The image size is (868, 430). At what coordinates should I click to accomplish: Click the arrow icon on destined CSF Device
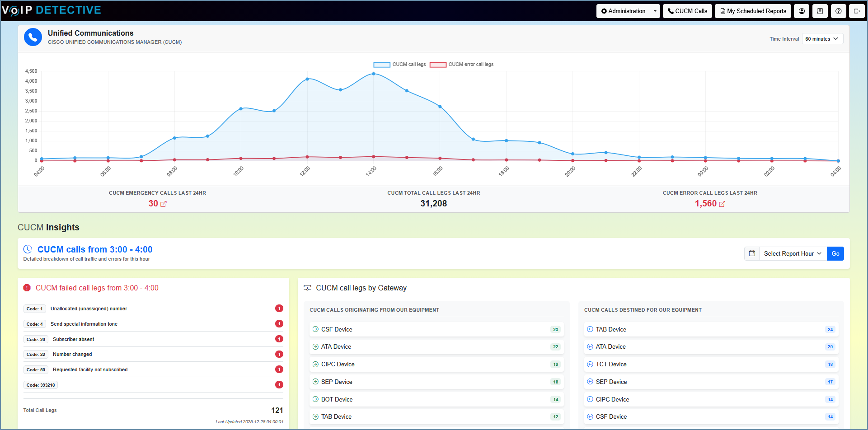click(x=590, y=417)
